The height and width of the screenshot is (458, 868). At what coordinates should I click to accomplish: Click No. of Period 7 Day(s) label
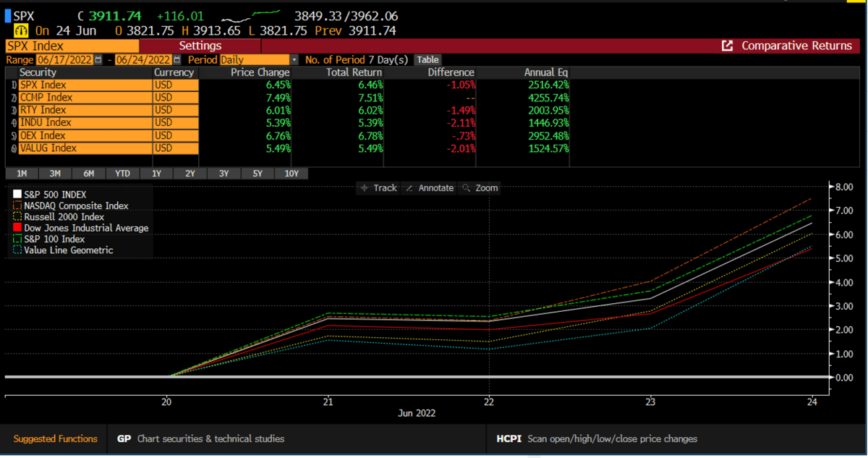(x=357, y=60)
